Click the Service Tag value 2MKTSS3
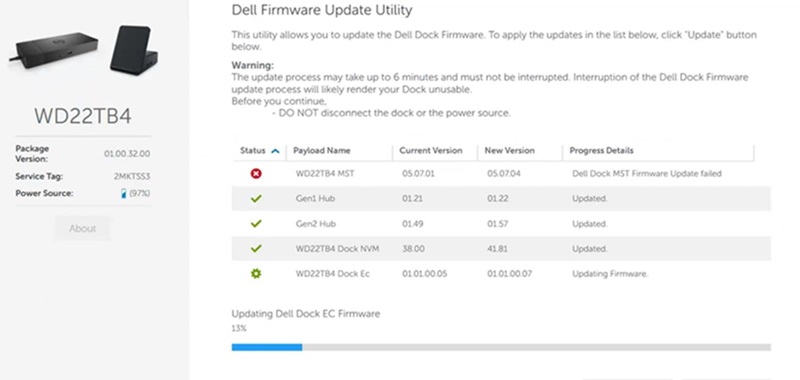Viewport: 800px width, 380px height. pyautogui.click(x=132, y=176)
